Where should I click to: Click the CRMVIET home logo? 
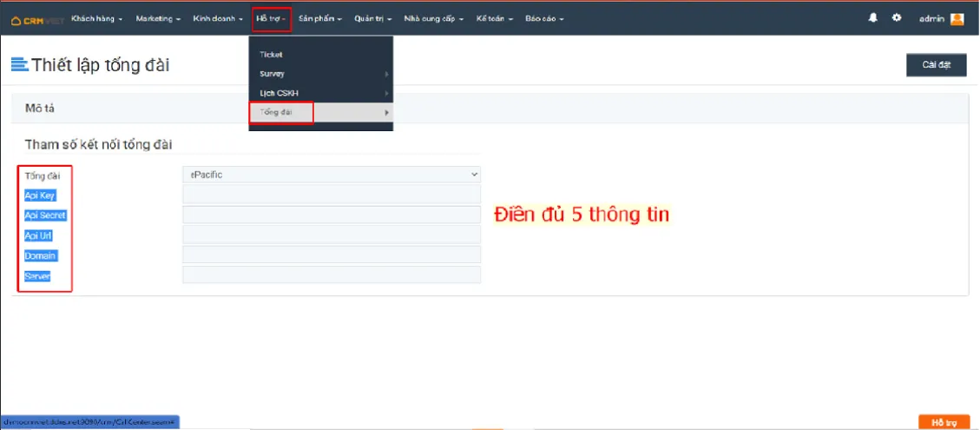click(36, 20)
